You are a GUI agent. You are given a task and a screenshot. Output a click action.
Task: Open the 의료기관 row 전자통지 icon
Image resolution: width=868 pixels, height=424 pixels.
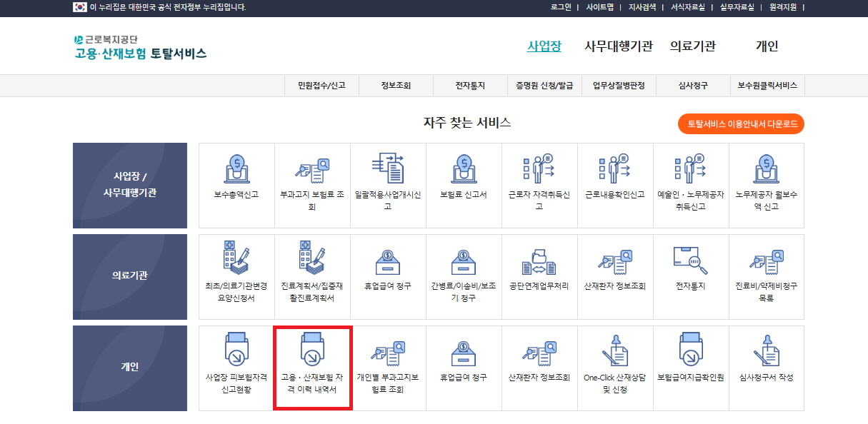coord(691,271)
